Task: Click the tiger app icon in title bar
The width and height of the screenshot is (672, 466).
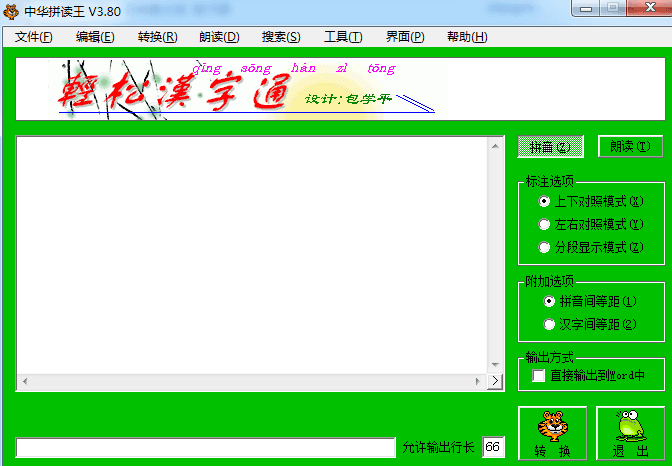Action: 11,11
